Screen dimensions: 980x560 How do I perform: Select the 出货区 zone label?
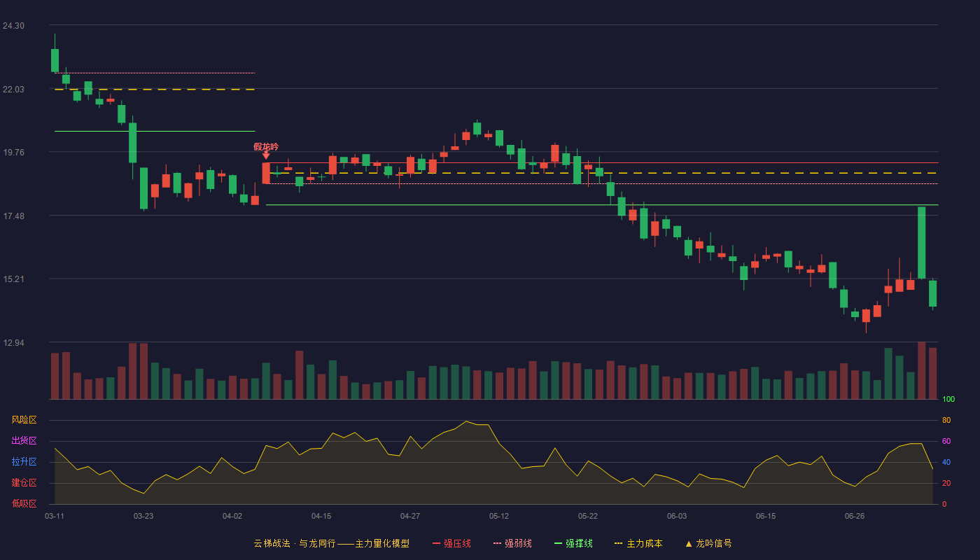(24, 441)
